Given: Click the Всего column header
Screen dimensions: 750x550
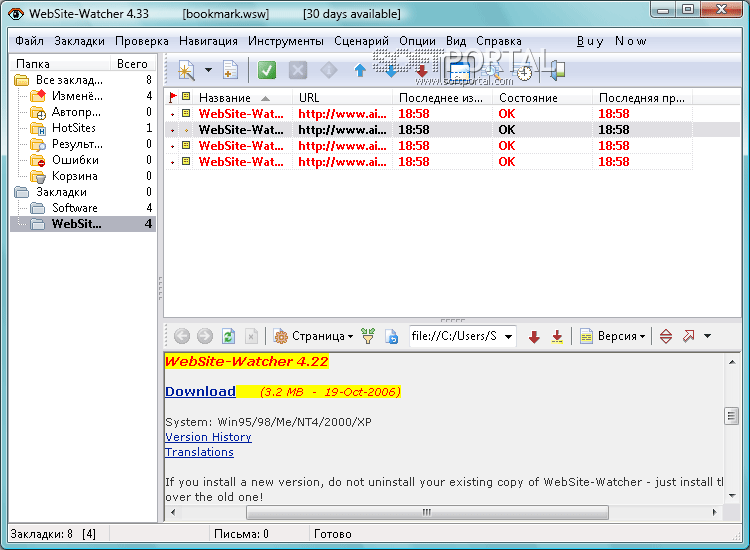Looking at the screenshot, I should click(x=132, y=64).
